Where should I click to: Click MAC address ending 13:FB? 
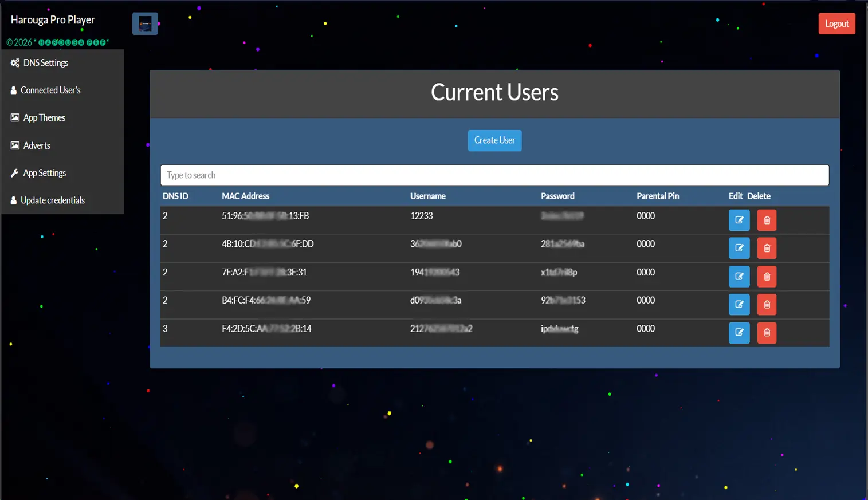265,216
